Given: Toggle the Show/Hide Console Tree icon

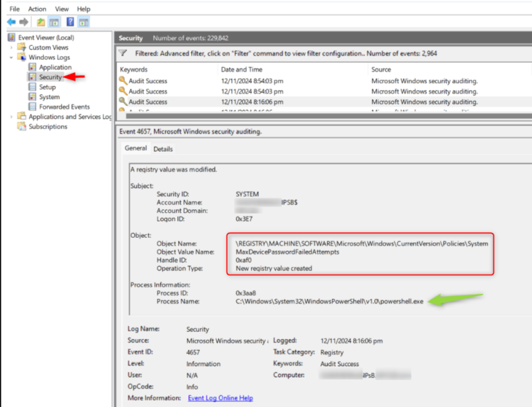Looking at the screenshot, I should 54,22.
